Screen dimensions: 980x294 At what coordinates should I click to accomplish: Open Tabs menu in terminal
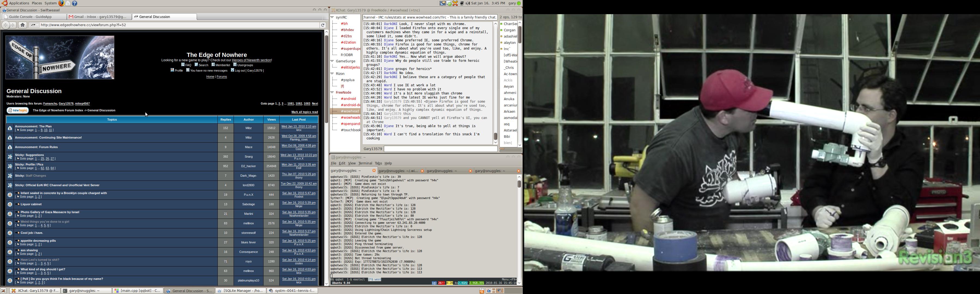(378, 163)
